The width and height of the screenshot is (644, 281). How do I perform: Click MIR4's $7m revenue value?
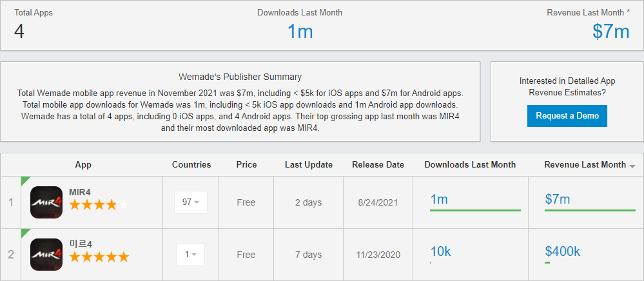pos(558,200)
